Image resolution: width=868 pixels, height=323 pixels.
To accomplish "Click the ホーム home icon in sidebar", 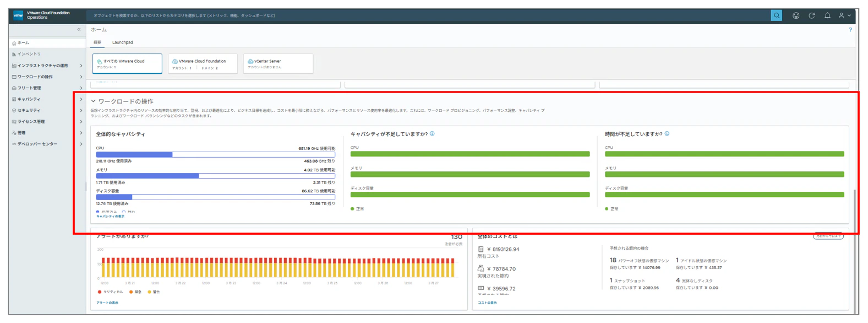I will 14,43.
